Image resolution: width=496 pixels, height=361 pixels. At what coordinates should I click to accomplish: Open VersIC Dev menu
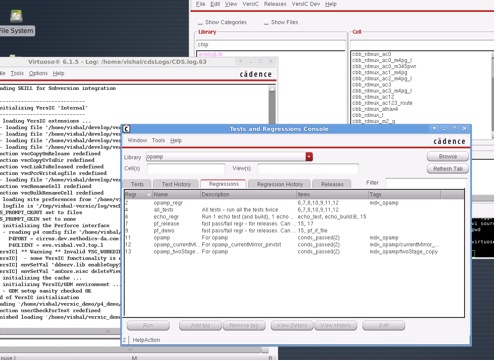306,4
